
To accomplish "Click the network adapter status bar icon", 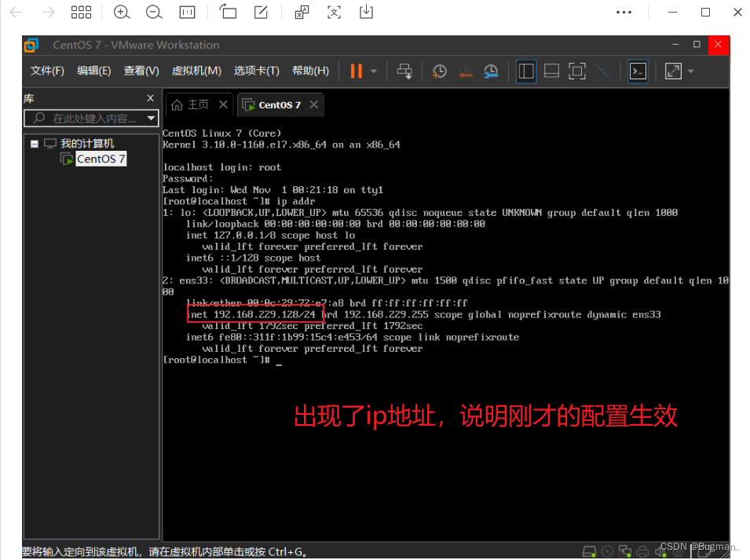I will [x=624, y=551].
